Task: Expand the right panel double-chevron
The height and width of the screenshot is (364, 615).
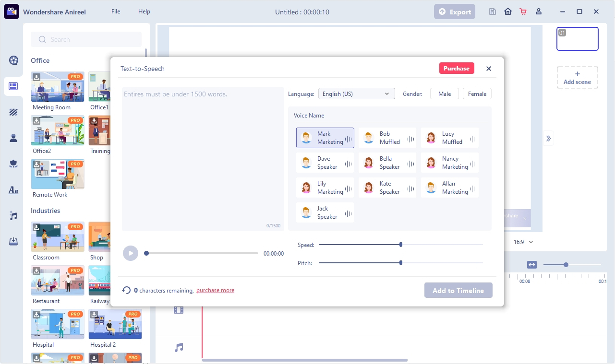Action: tap(549, 139)
